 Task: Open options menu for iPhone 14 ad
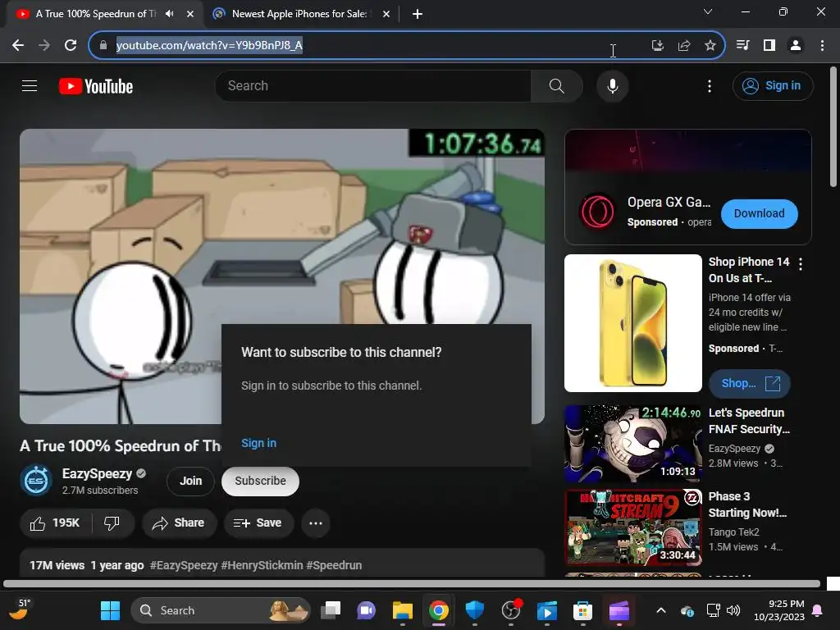pyautogui.click(x=801, y=263)
